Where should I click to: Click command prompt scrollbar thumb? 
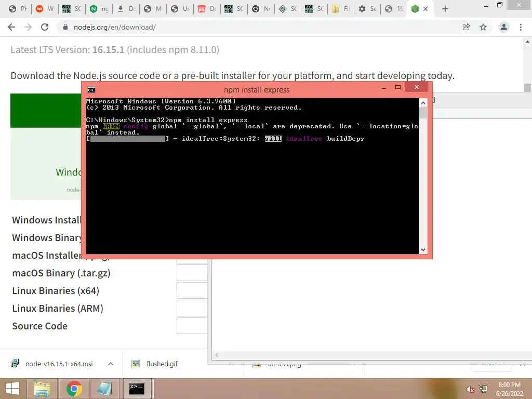(423, 113)
